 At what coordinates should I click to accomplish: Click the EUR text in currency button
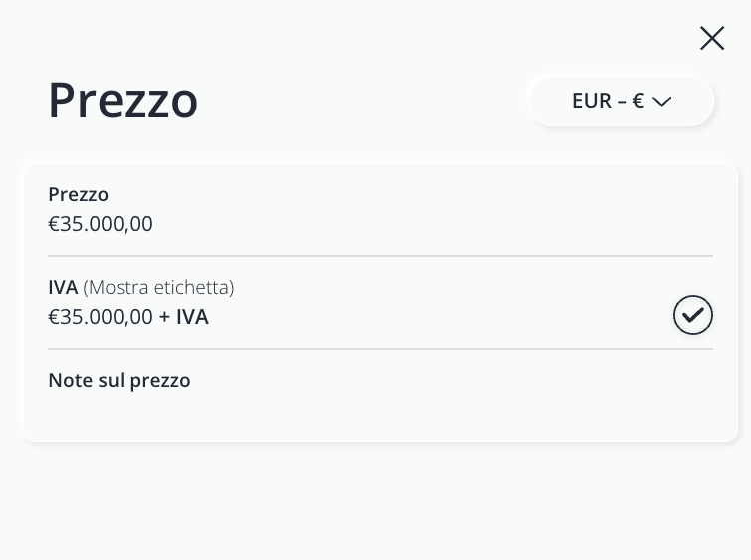click(x=592, y=101)
